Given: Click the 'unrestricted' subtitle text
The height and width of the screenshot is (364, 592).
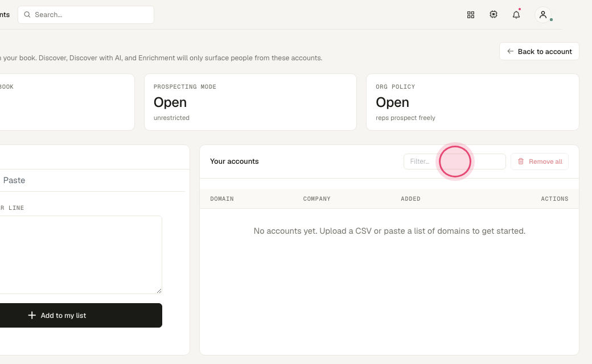Looking at the screenshot, I should pos(171,118).
